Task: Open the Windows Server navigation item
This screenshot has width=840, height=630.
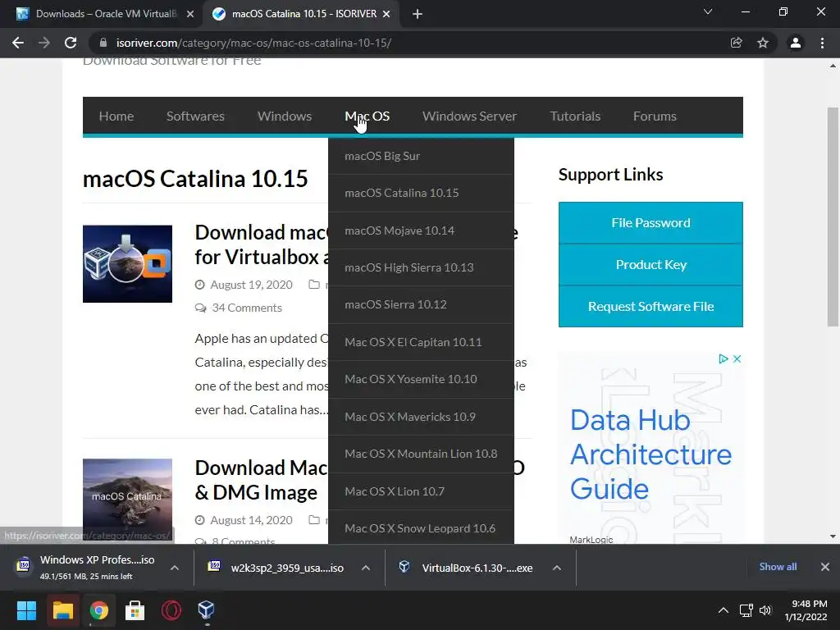Action: pos(469,116)
